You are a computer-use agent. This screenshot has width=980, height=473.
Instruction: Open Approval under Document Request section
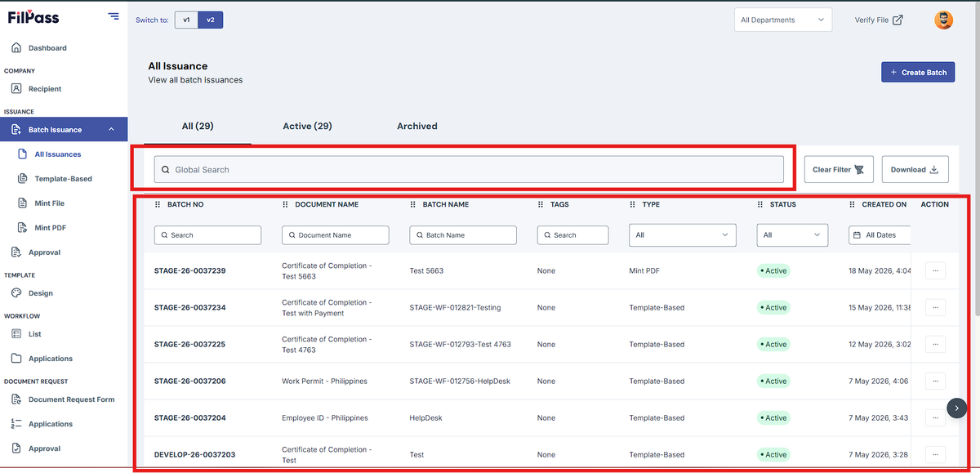click(x=44, y=448)
